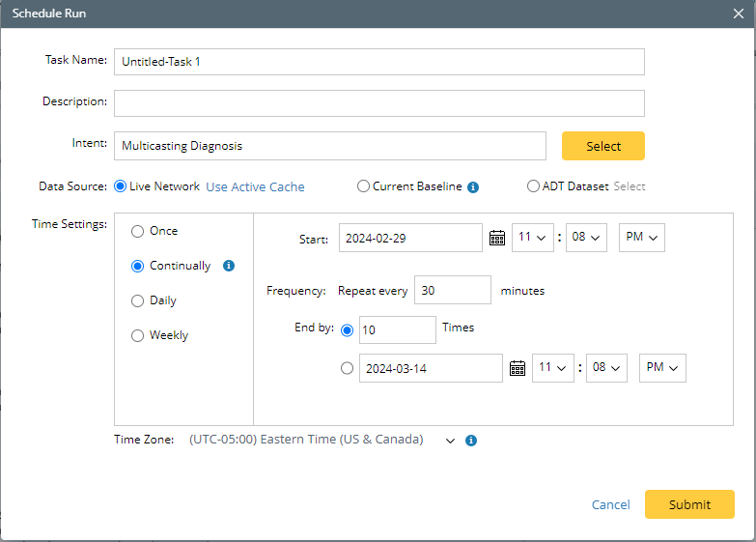Select the Once time setting
Image resolution: width=756 pixels, height=542 pixels.
[x=137, y=231]
